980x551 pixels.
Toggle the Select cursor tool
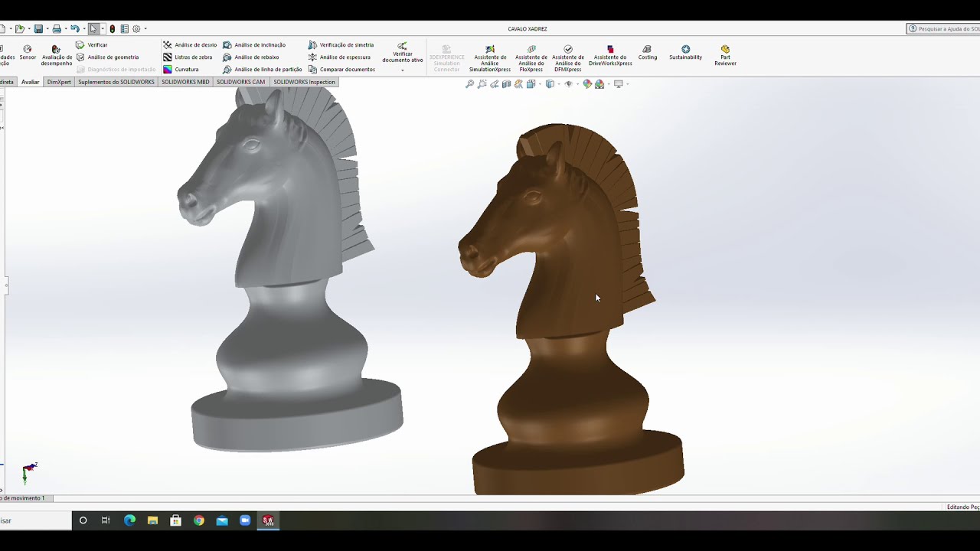93,29
